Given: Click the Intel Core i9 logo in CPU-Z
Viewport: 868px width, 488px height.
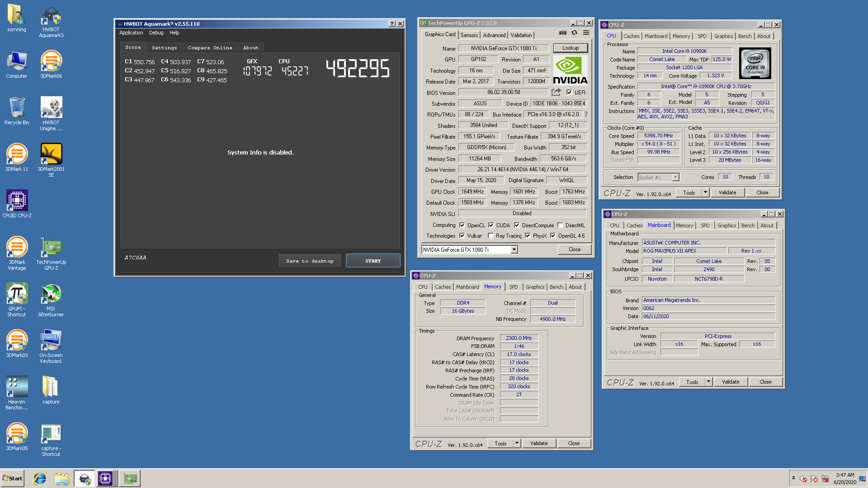Looking at the screenshot, I should coord(755,64).
